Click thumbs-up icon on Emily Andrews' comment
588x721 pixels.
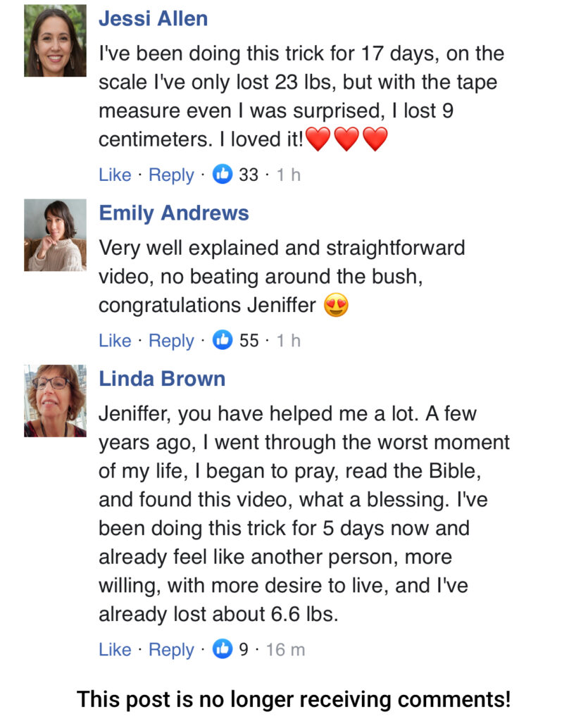pos(223,340)
